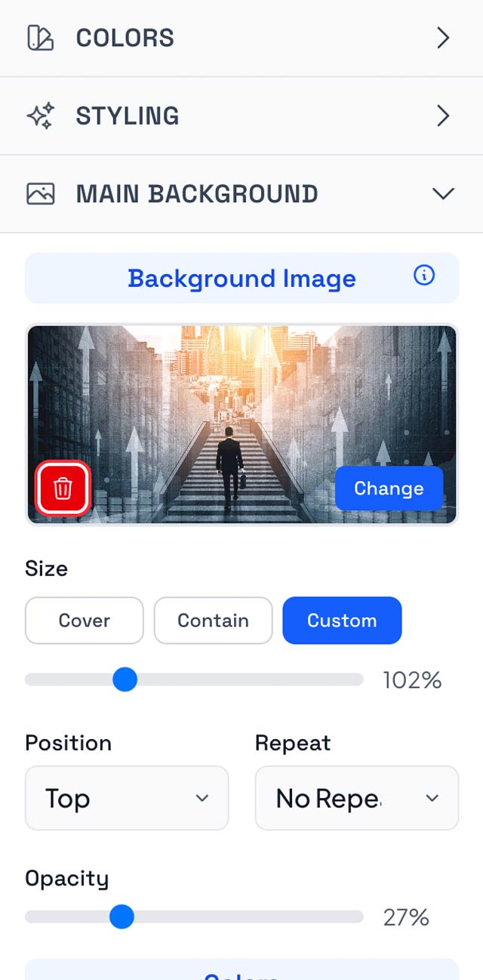Viewport: 483px width, 980px height.
Task: Open the Position dropdown showing Top
Action: (127, 798)
